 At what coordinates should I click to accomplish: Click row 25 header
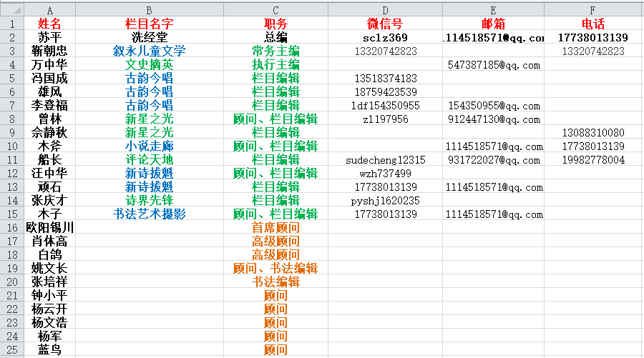(11, 349)
